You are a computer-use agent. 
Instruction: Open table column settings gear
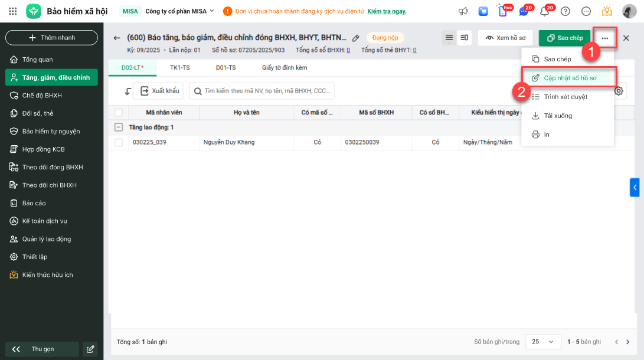(x=619, y=91)
